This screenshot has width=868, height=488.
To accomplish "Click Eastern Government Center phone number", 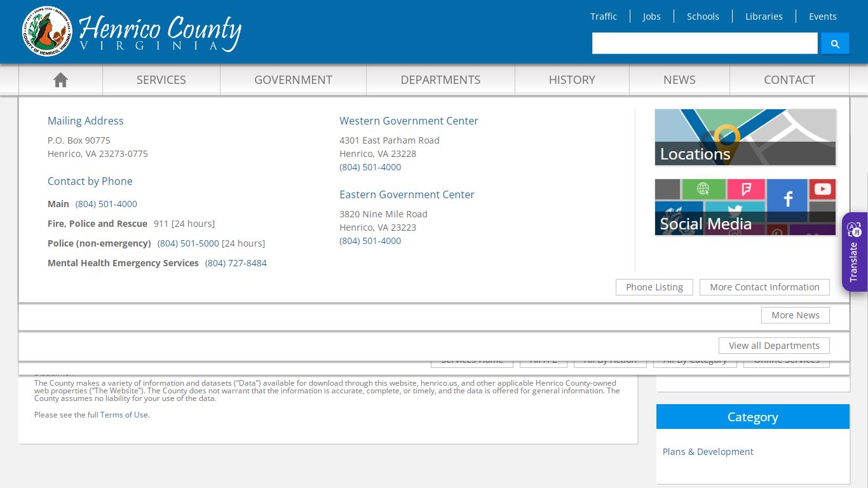I will [x=370, y=241].
